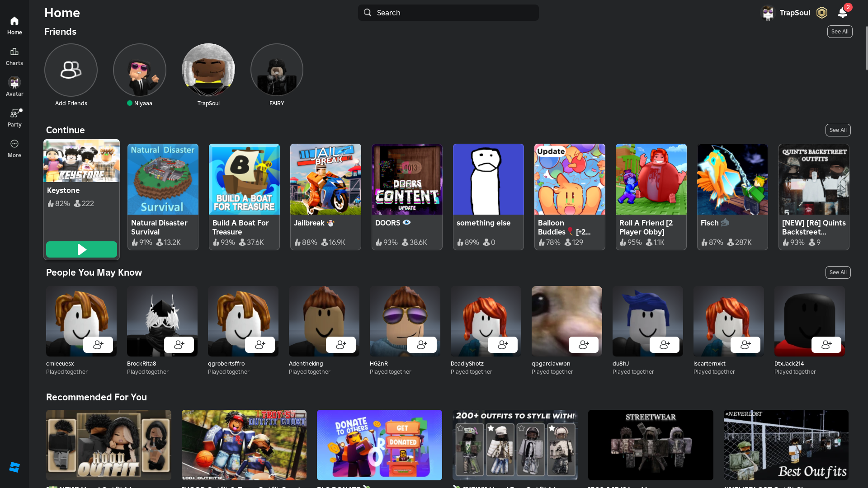Click the Continue section heading
This screenshot has width=868, height=488.
(66, 130)
